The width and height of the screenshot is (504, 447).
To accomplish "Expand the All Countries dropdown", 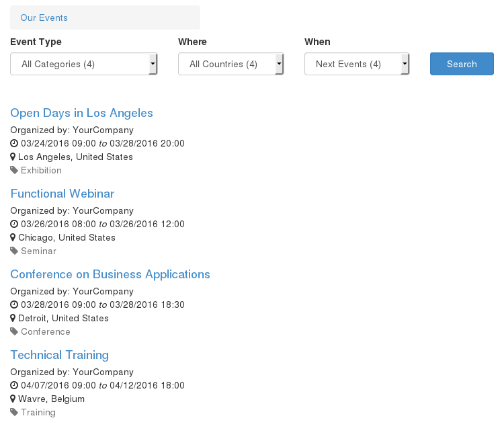I will [x=230, y=65].
